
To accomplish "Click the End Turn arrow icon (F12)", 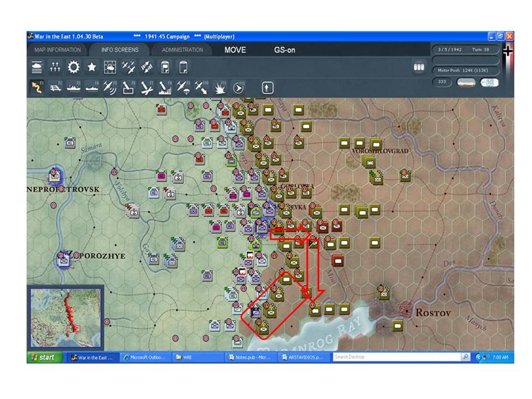I will [x=238, y=87].
